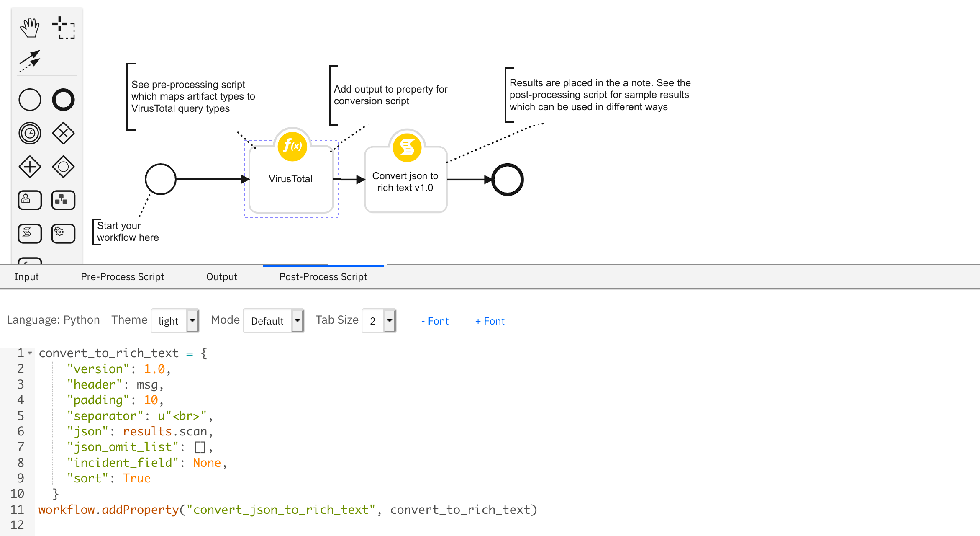980x536 pixels.
Task: Click the arrow from start to VirusTotal
Action: tap(213, 179)
